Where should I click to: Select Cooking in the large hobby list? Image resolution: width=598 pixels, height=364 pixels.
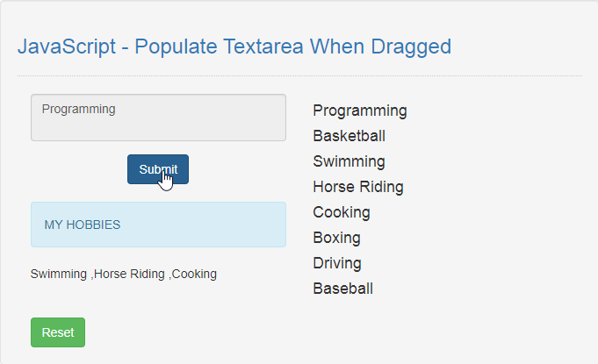click(x=342, y=212)
